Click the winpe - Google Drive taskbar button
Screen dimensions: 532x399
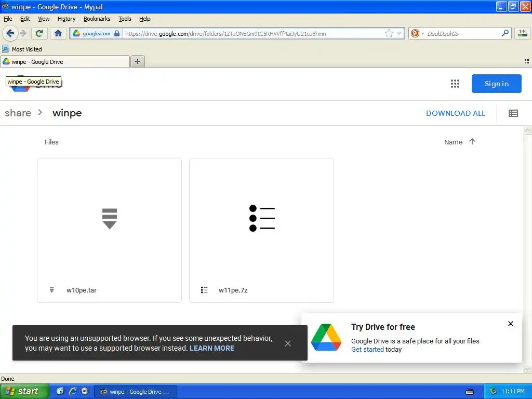pyautogui.click(x=136, y=392)
